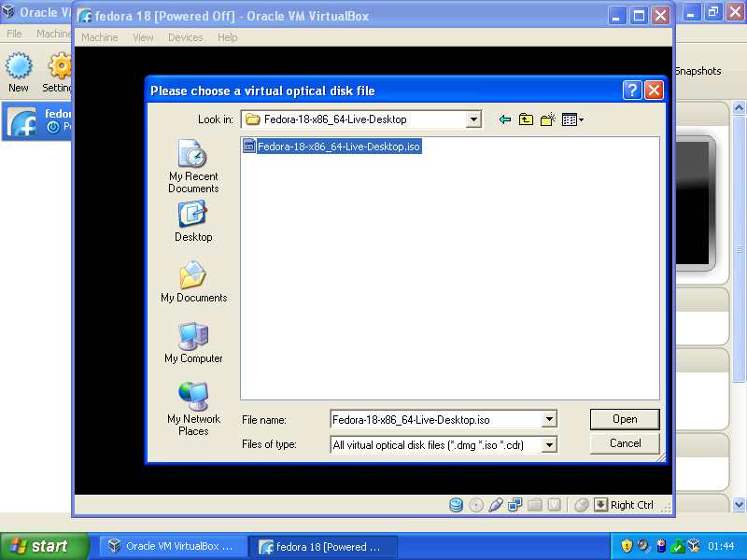Click hard disk activity status icon

click(456, 505)
